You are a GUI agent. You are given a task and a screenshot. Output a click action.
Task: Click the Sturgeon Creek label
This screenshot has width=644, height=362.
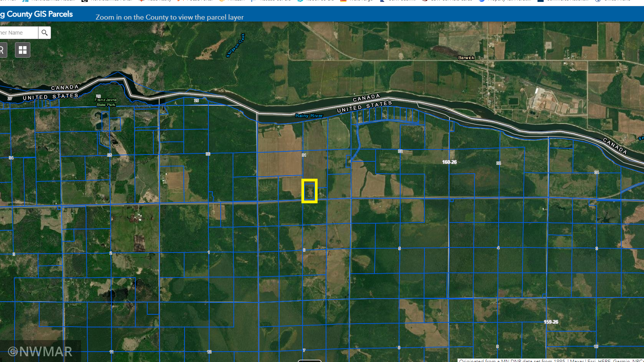(235, 46)
